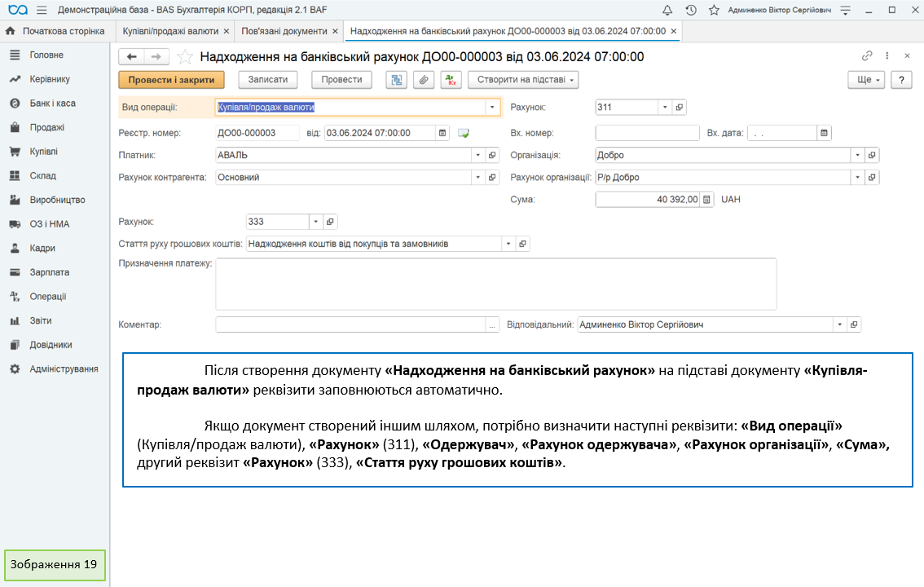This screenshot has height=587, width=924.
Task: Open comment editor ellipsis button
Action: [x=492, y=324]
